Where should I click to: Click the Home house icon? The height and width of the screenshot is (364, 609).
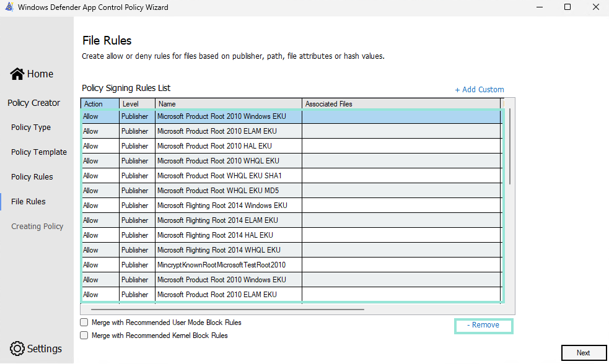coord(17,74)
